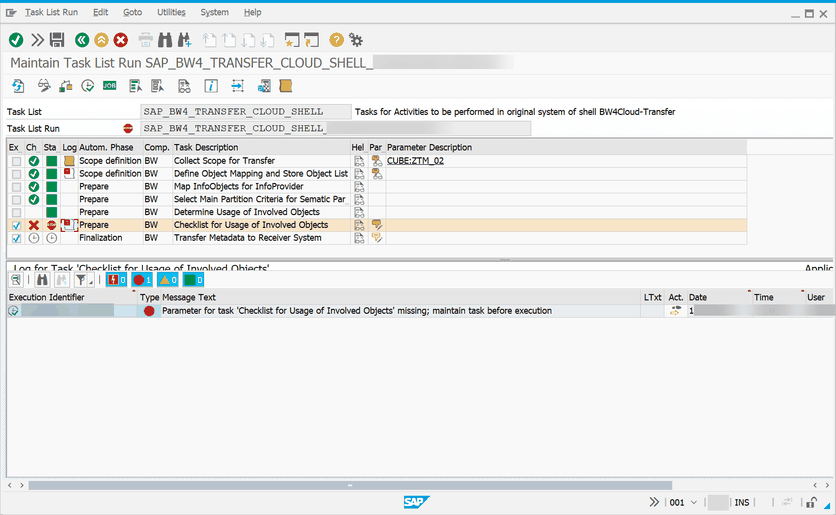The image size is (836, 515).
Task: Toggle the yellow warning messages filter button
Action: click(x=168, y=280)
